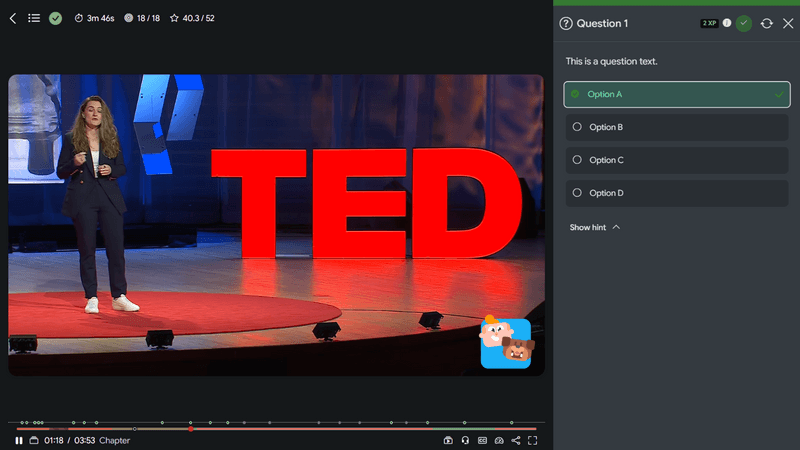This screenshot has height=450, width=800.
Task: Go back with the top-left arrow
Action: pyautogui.click(x=13, y=18)
